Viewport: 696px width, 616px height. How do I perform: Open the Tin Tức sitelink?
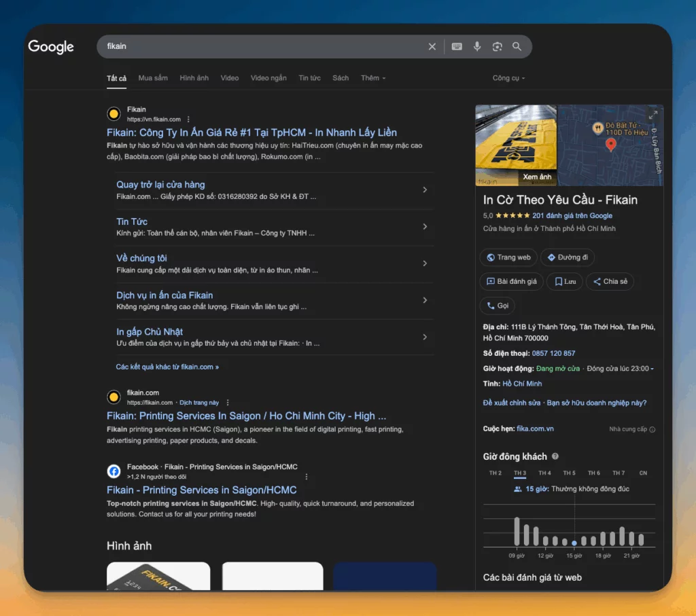pyautogui.click(x=132, y=221)
